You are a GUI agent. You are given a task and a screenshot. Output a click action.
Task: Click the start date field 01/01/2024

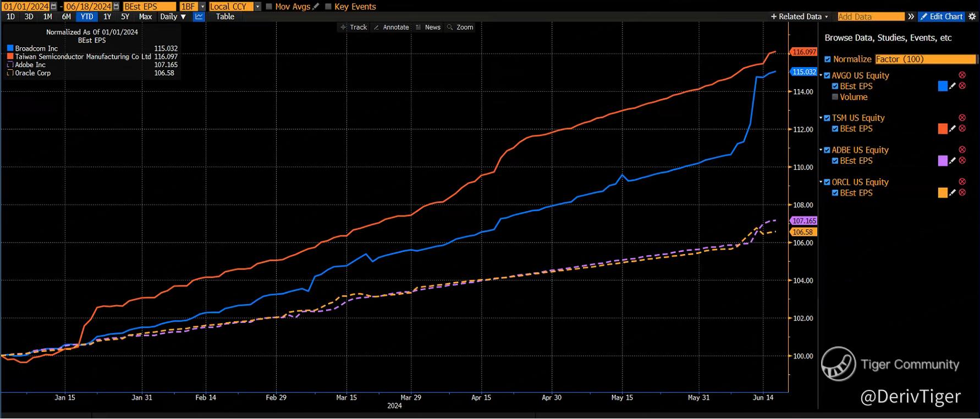click(26, 7)
